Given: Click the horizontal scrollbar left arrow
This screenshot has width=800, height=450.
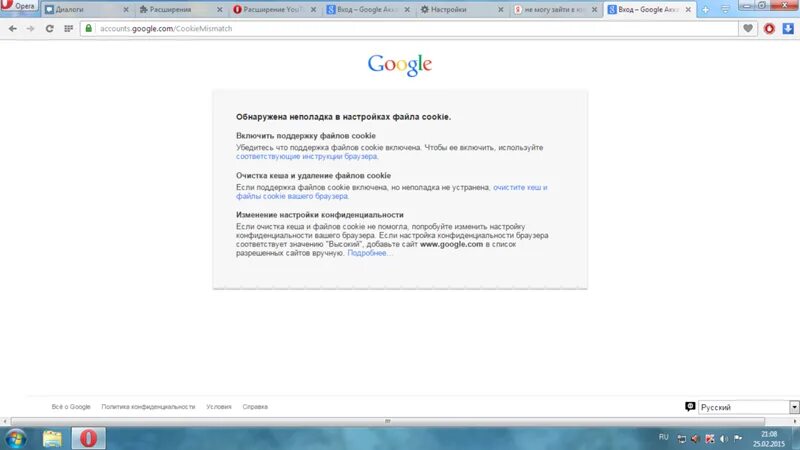Looking at the screenshot, I should [x=5, y=421].
